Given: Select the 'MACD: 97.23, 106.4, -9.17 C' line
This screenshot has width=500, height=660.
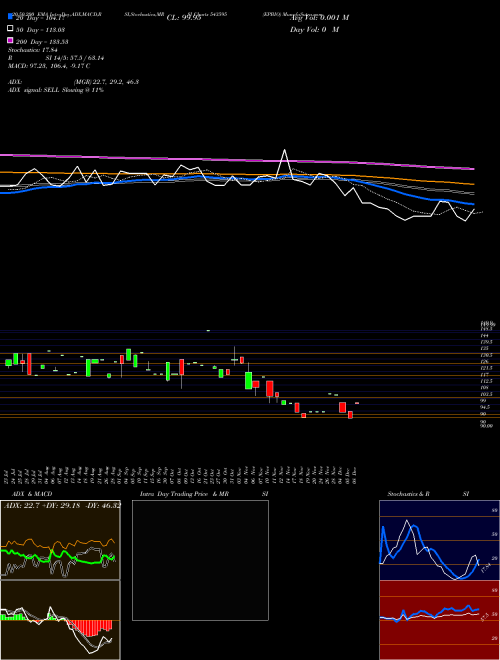Looking at the screenshot, I should click(49, 66).
